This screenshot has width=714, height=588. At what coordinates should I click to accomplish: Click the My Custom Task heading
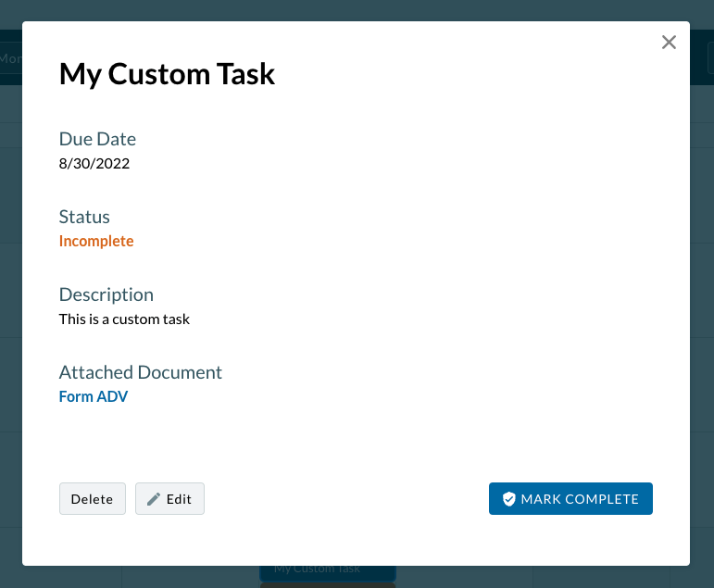[167, 74]
